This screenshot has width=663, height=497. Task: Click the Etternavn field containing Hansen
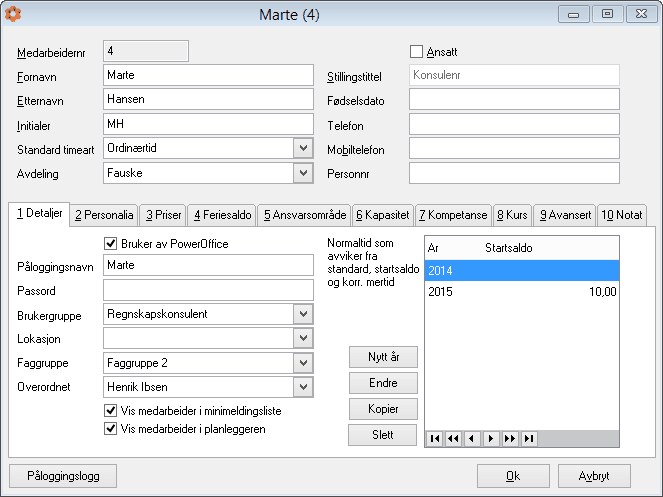tap(208, 99)
